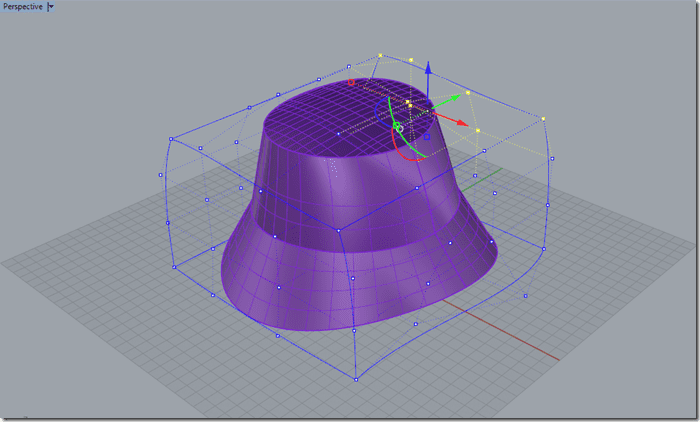
Task: Click the blue square gumball scale handle
Action: coord(426,135)
